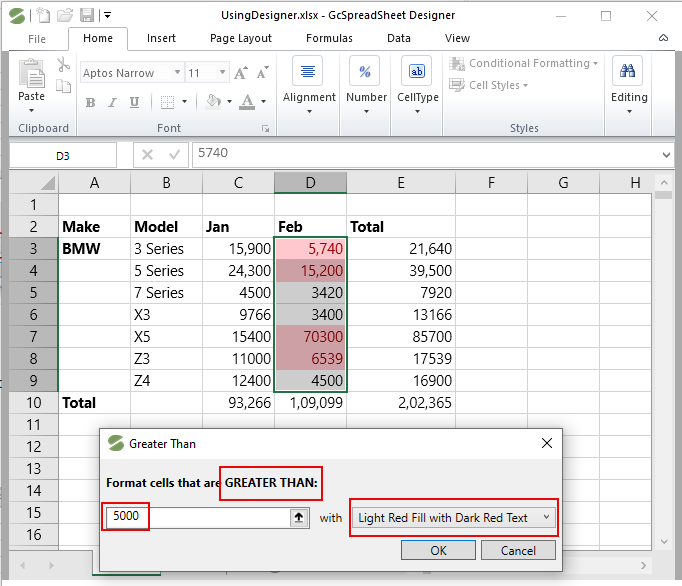This screenshot has height=586, width=682.
Task: Click the formula bar containing 5740
Action: 426,154
